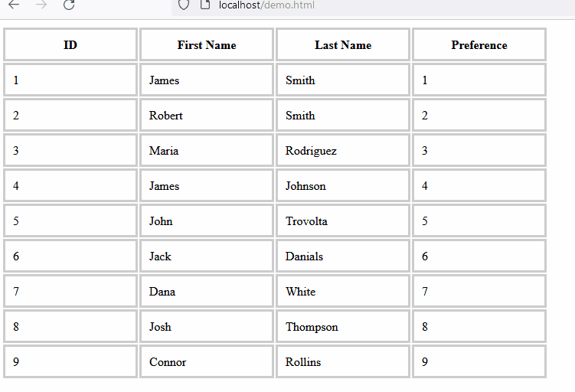Screen dimensions: 575x392
Task: Click the Rollins last name cell
Action: pyautogui.click(x=343, y=361)
